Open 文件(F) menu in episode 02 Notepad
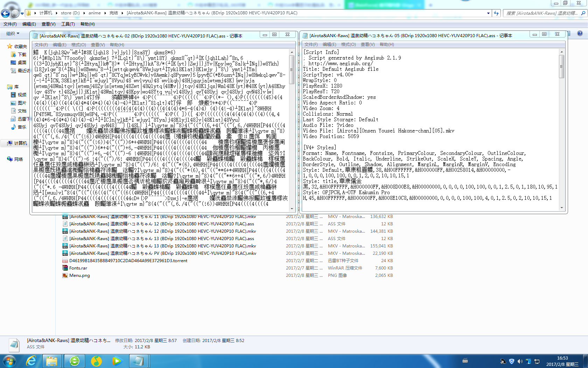The image size is (588, 368). click(41, 45)
